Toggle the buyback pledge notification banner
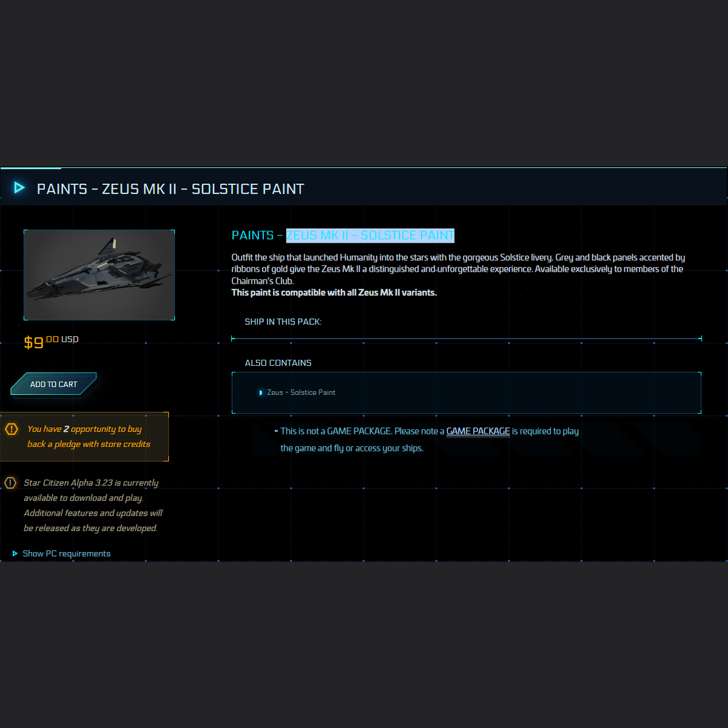The width and height of the screenshot is (728, 728). 85,436
